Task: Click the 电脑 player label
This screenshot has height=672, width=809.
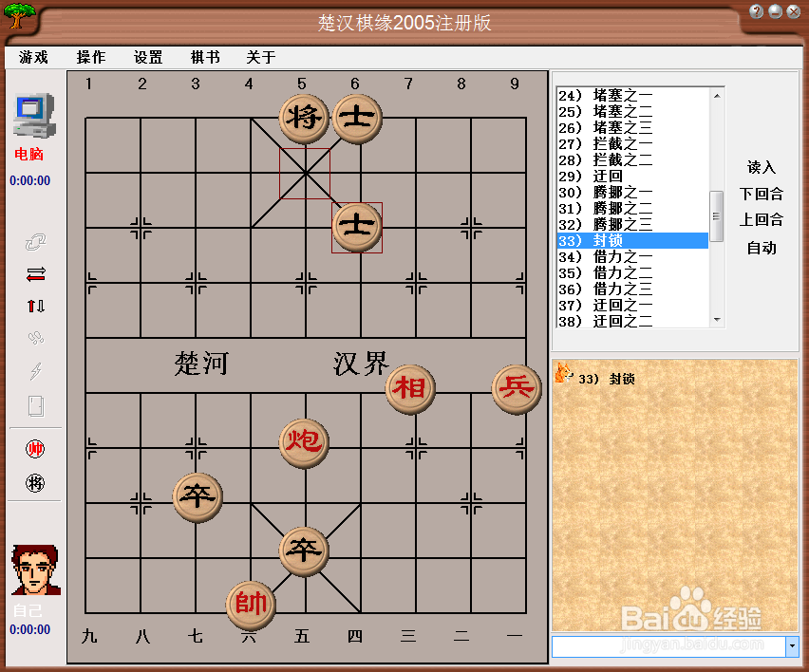Action: [28, 154]
